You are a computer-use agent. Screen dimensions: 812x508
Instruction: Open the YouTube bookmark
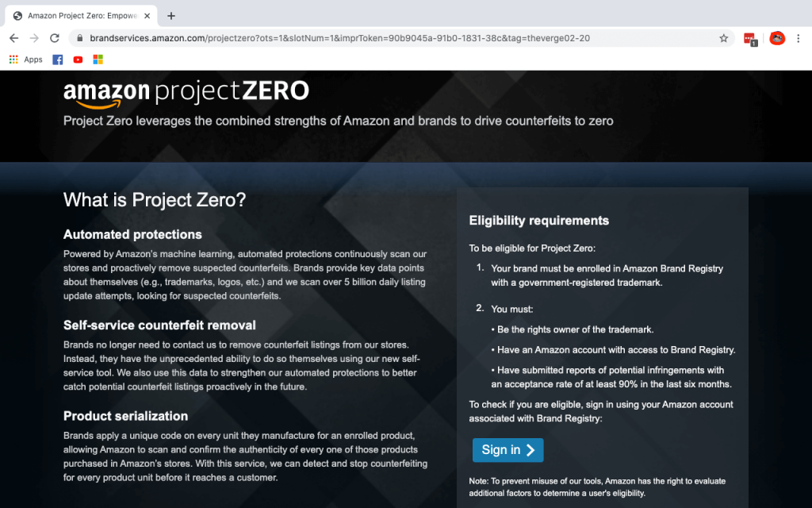pos(78,60)
